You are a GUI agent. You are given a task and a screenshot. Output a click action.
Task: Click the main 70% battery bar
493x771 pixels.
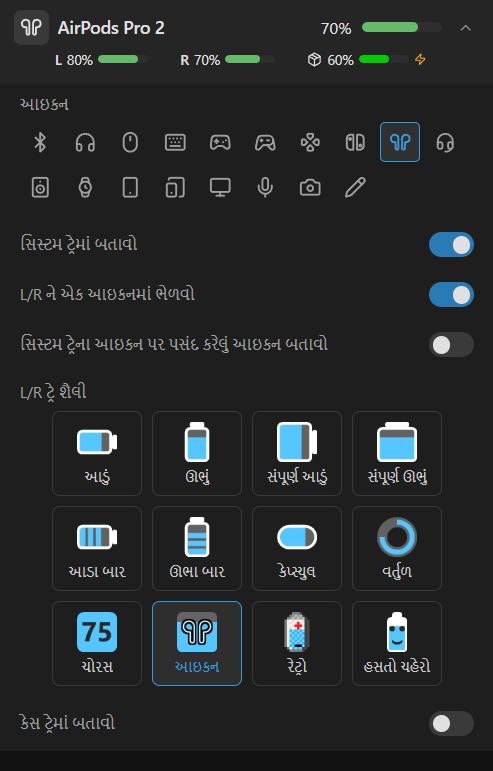click(402, 28)
